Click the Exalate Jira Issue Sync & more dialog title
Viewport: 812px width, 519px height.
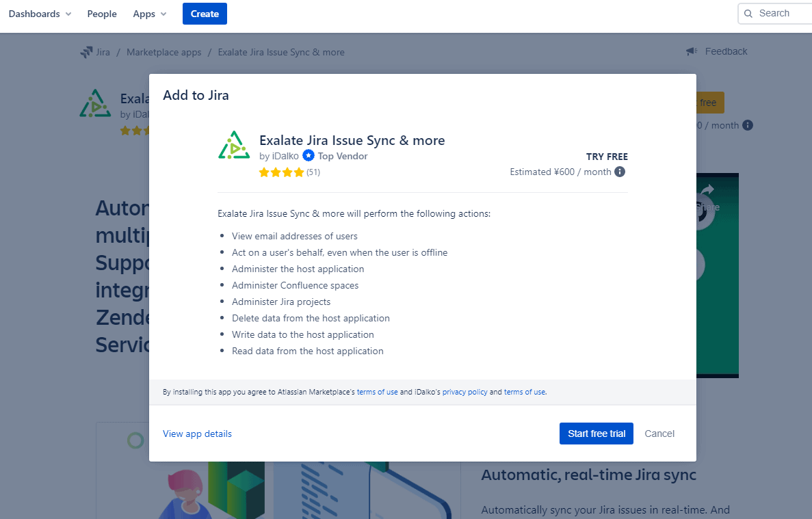352,140
